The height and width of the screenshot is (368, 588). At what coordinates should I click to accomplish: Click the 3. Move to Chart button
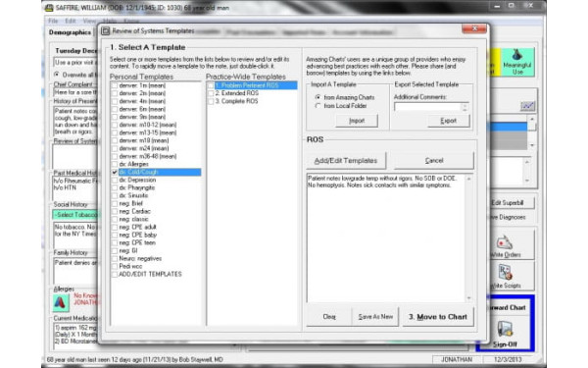tap(438, 317)
